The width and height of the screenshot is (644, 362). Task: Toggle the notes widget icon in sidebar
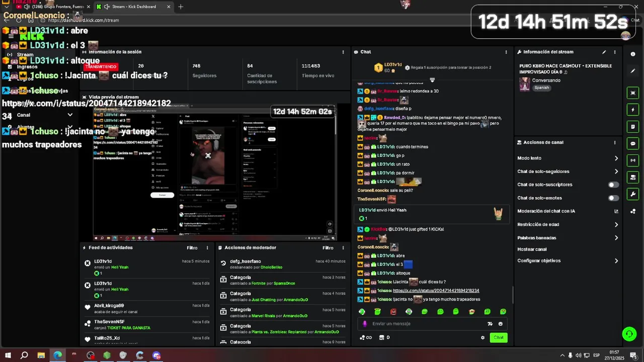click(633, 127)
